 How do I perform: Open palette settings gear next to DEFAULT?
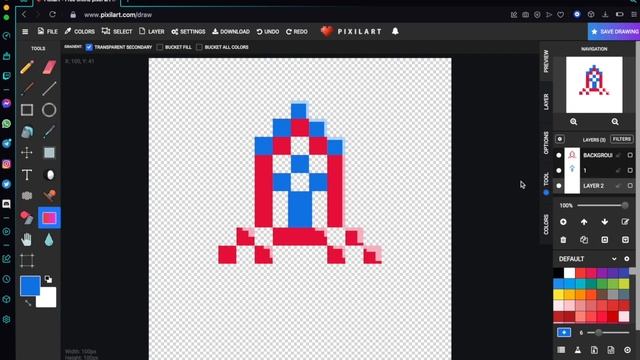click(627, 259)
